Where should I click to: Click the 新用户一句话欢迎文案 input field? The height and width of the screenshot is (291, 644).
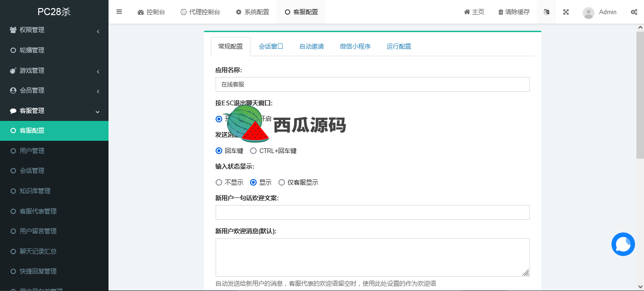pyautogui.click(x=372, y=212)
